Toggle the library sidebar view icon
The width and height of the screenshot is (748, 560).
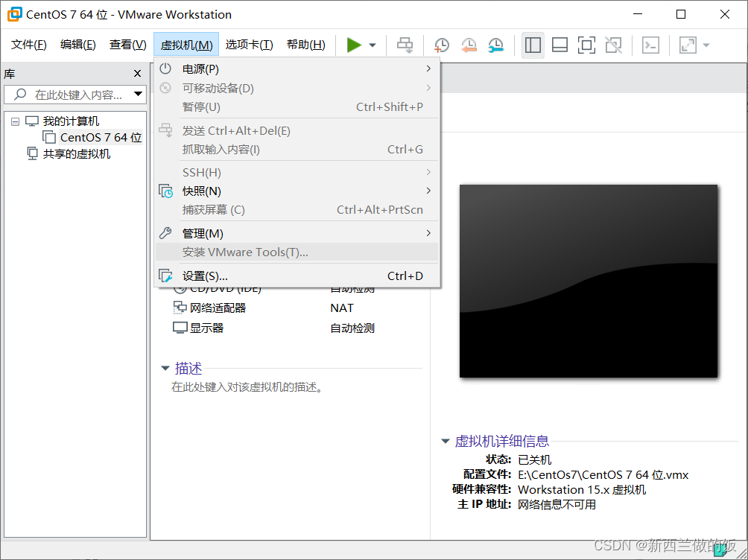[533, 45]
